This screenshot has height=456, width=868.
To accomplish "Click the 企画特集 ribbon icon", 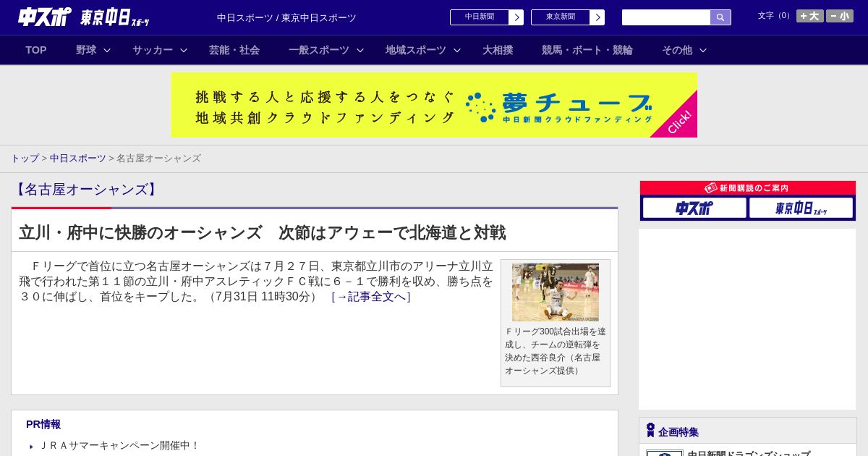I will [650, 430].
